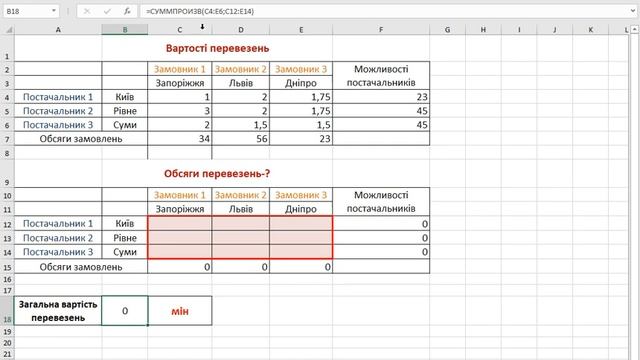
Task: Open the Insert Function fx dialog
Action: point(127,11)
